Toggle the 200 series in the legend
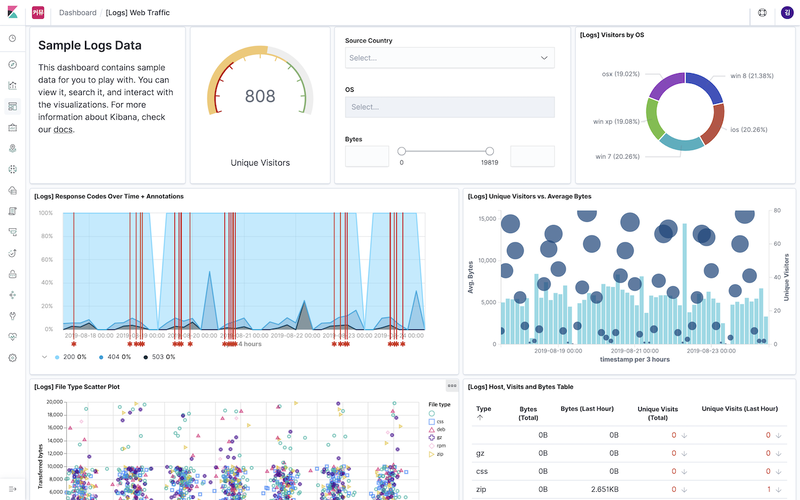 pyautogui.click(x=70, y=357)
